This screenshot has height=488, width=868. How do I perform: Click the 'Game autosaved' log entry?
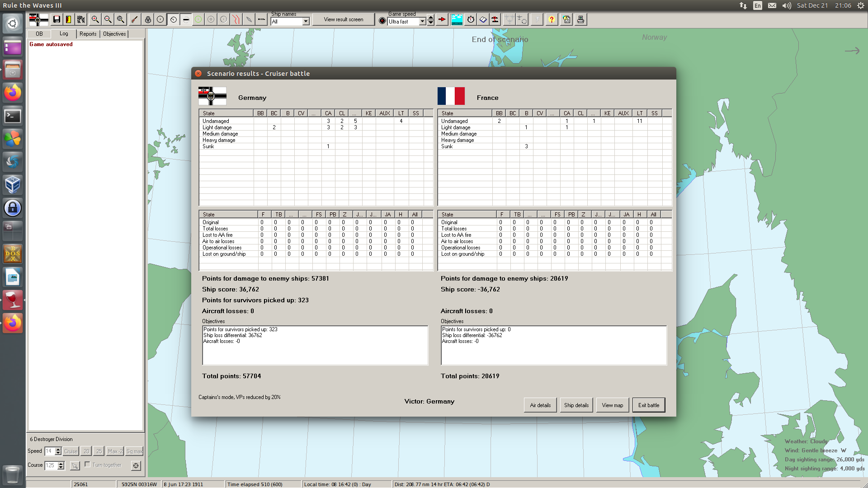tap(51, 44)
